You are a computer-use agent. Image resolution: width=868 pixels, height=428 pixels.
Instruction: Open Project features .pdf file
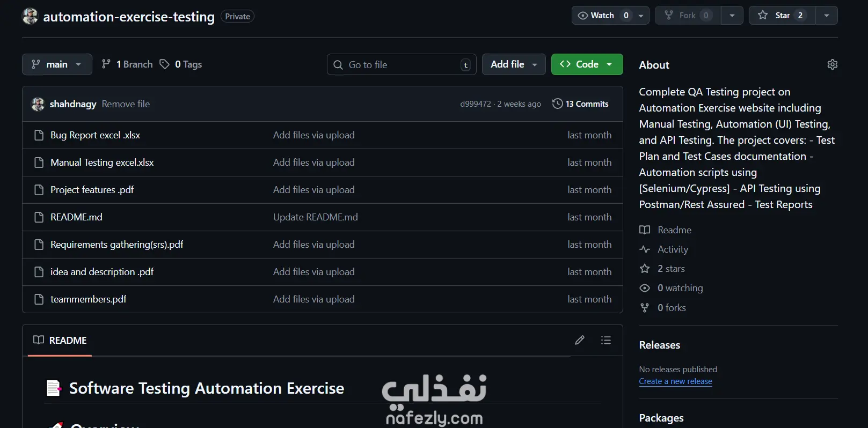(92, 190)
